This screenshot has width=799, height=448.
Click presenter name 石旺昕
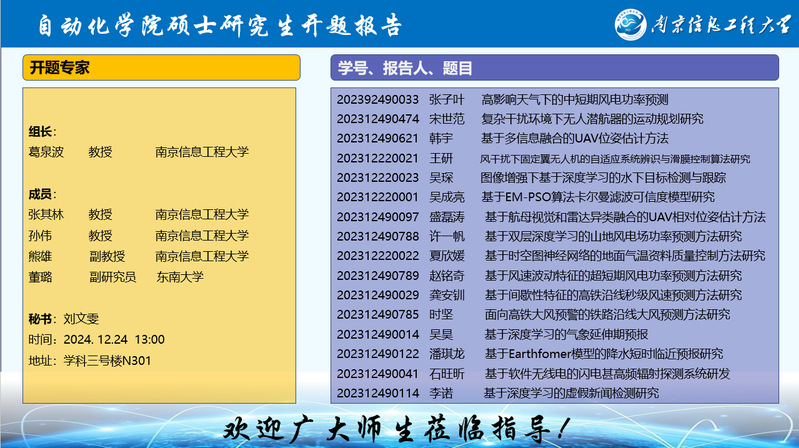(x=446, y=374)
